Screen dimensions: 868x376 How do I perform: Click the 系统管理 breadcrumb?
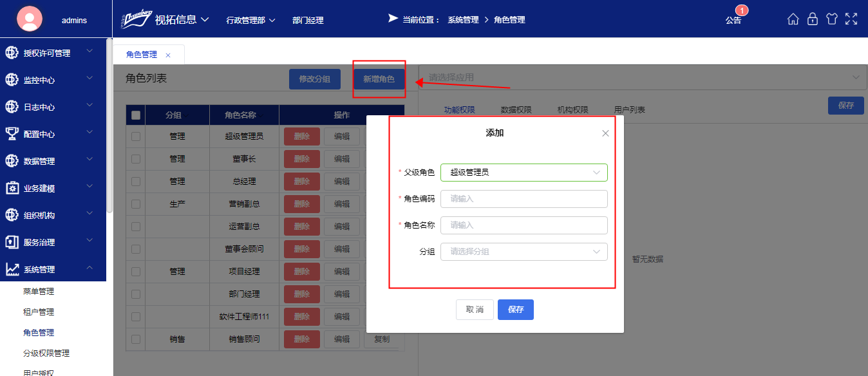pos(464,20)
